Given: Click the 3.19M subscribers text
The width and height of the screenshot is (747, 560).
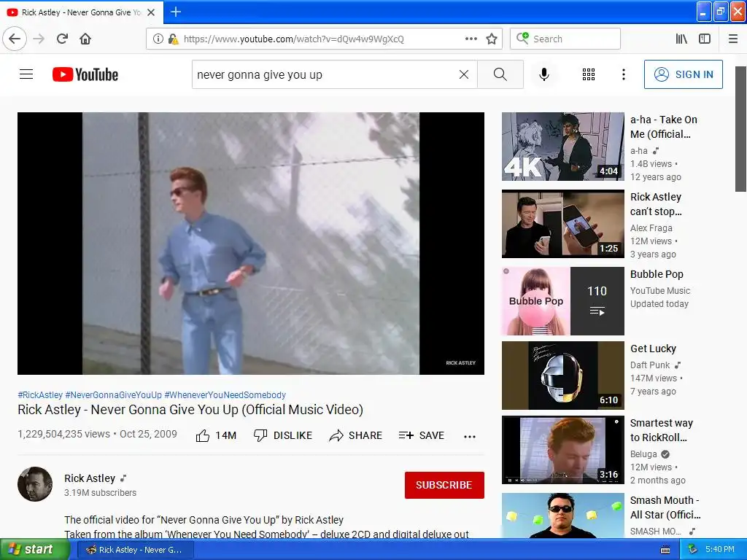Looking at the screenshot, I should tap(100, 492).
